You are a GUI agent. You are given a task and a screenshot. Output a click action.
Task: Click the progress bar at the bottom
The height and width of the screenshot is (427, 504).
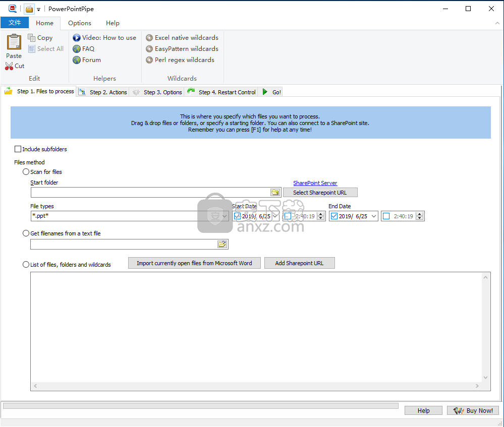(201, 406)
